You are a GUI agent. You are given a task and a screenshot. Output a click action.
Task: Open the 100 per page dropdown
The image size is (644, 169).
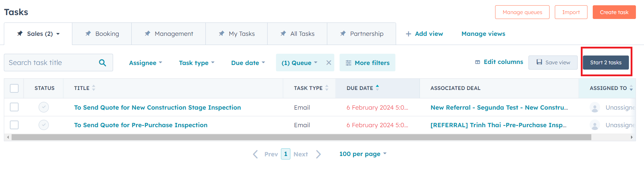[363, 154]
